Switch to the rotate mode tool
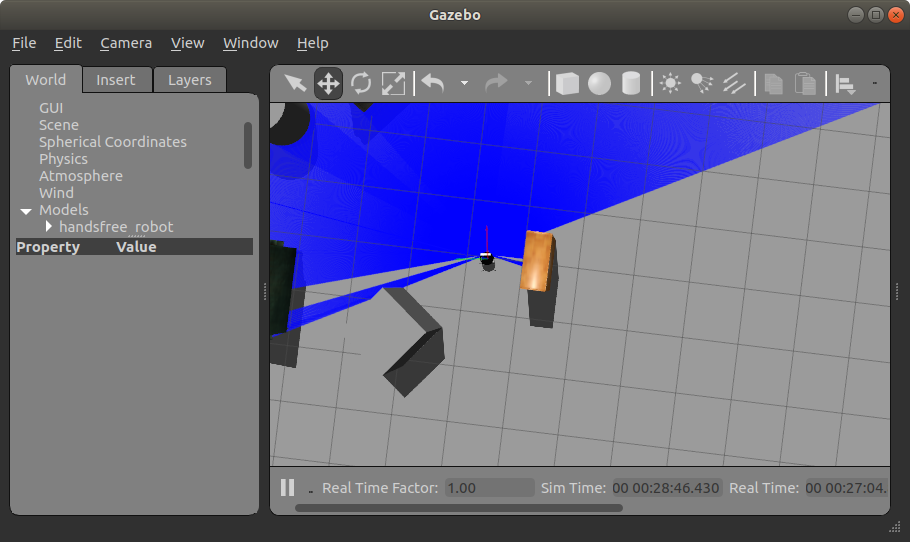 (361, 84)
